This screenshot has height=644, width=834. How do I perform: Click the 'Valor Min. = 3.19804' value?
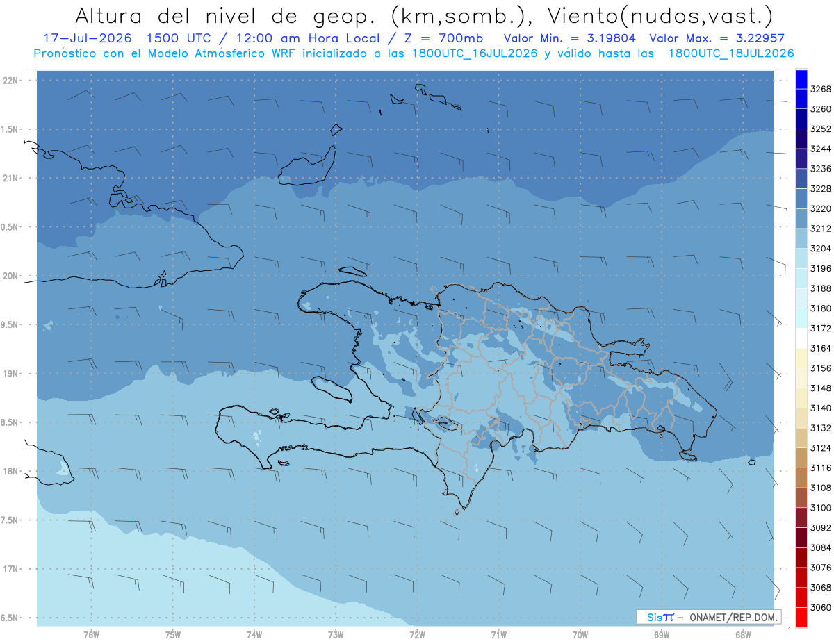(x=569, y=38)
